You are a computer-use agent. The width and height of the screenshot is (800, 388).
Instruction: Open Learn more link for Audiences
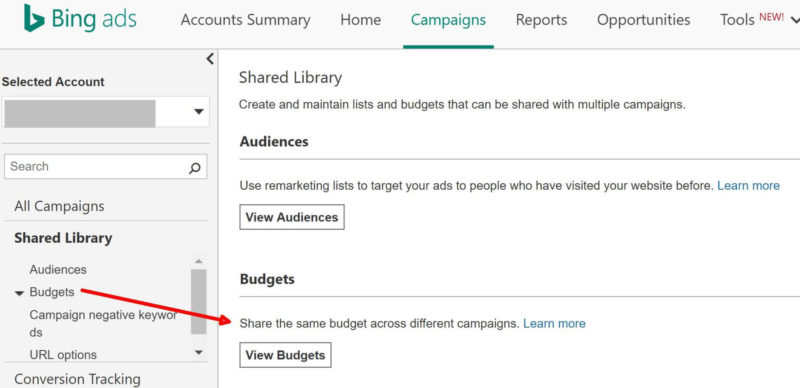pos(748,186)
